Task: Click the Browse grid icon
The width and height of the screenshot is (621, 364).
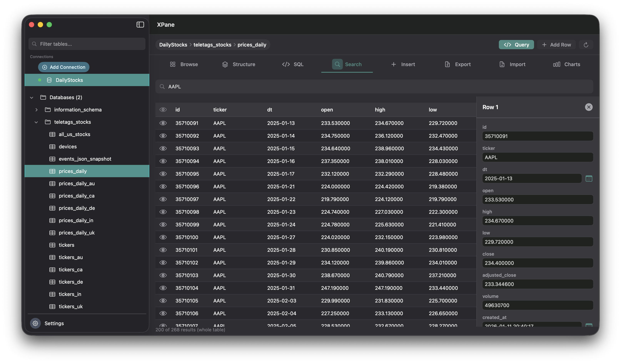Action: (173, 64)
